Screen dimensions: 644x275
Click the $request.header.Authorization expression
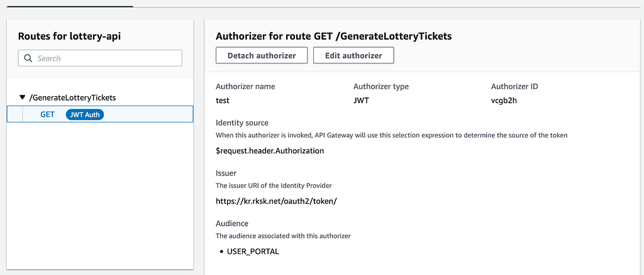point(270,151)
